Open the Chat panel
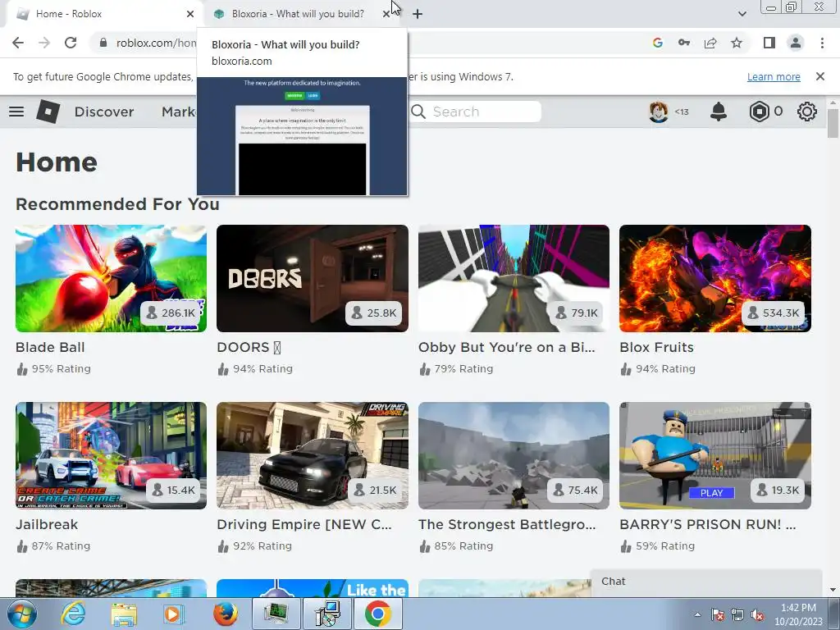The width and height of the screenshot is (840, 630). 706,582
